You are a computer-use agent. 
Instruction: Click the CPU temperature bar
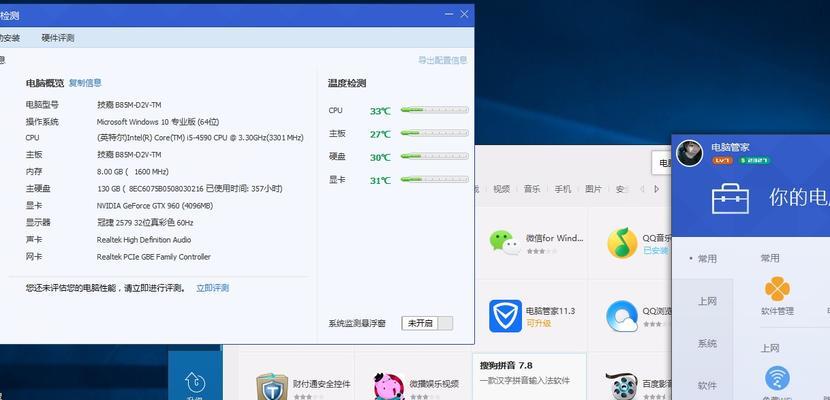pyautogui.click(x=435, y=110)
